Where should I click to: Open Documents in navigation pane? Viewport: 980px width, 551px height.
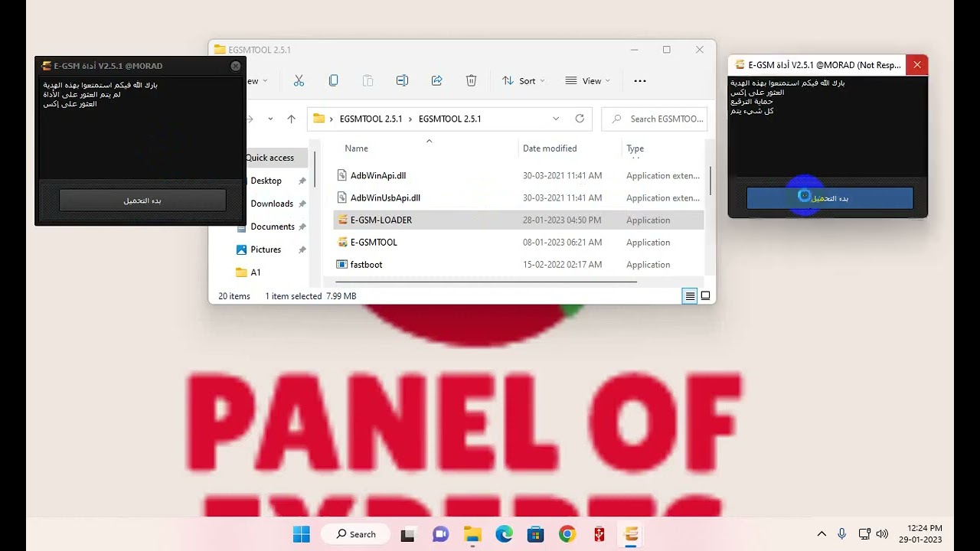point(273,227)
